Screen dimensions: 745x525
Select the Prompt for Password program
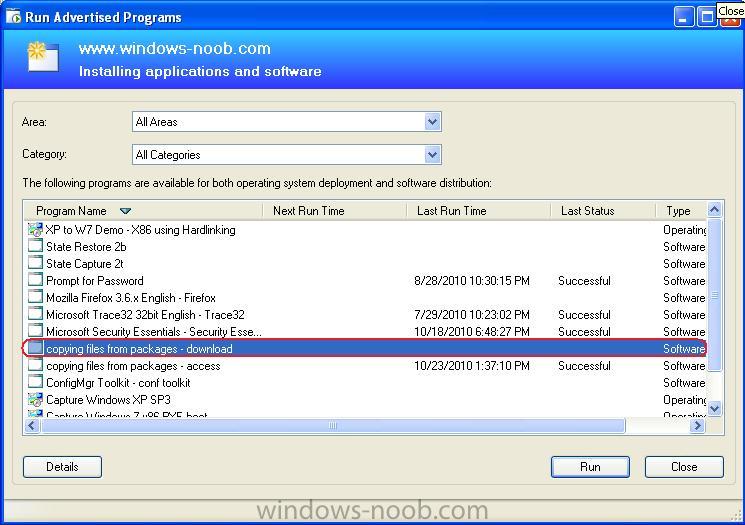click(x=95, y=281)
